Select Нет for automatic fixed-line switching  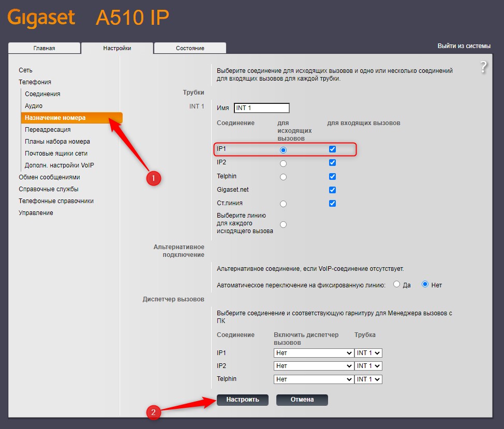pyautogui.click(x=425, y=284)
